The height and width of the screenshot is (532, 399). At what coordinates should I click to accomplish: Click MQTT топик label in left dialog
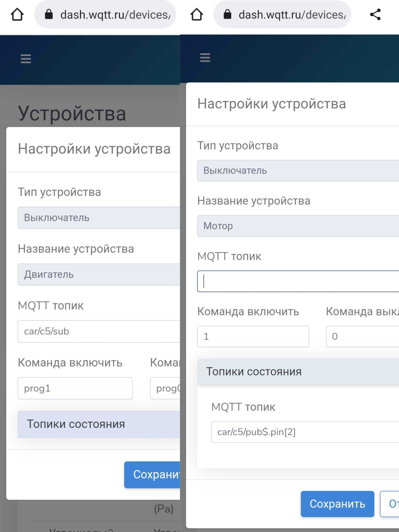click(x=51, y=306)
